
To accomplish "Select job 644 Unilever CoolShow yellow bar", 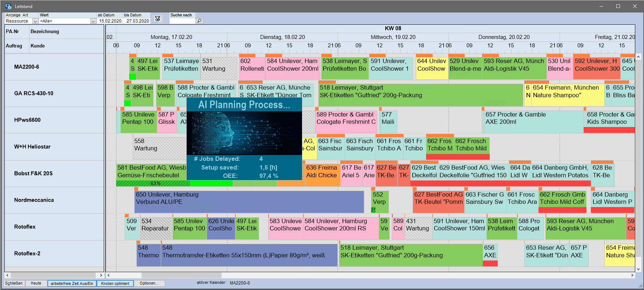I will click(432, 68).
